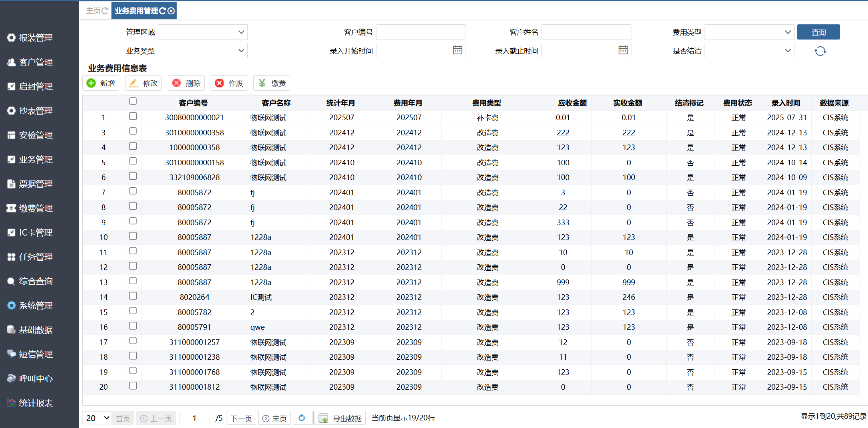Close the 业务费用管理 tab
This screenshot has height=428, width=868.
point(171,11)
